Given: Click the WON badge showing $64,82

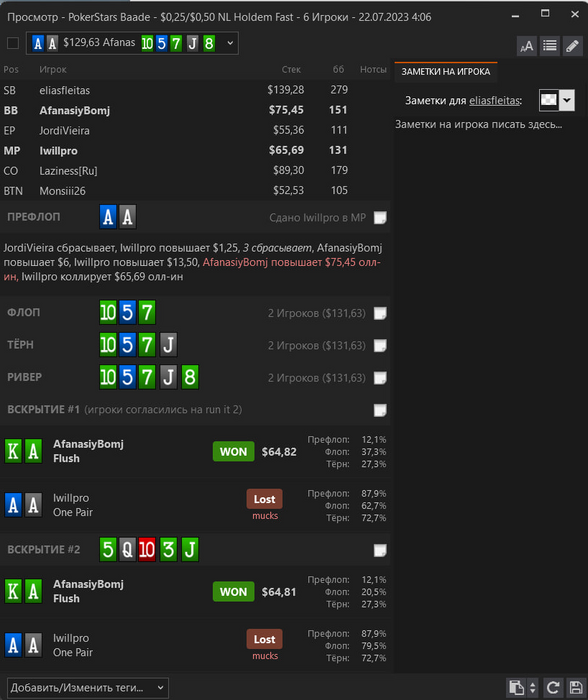Looking at the screenshot, I should [x=234, y=451].
